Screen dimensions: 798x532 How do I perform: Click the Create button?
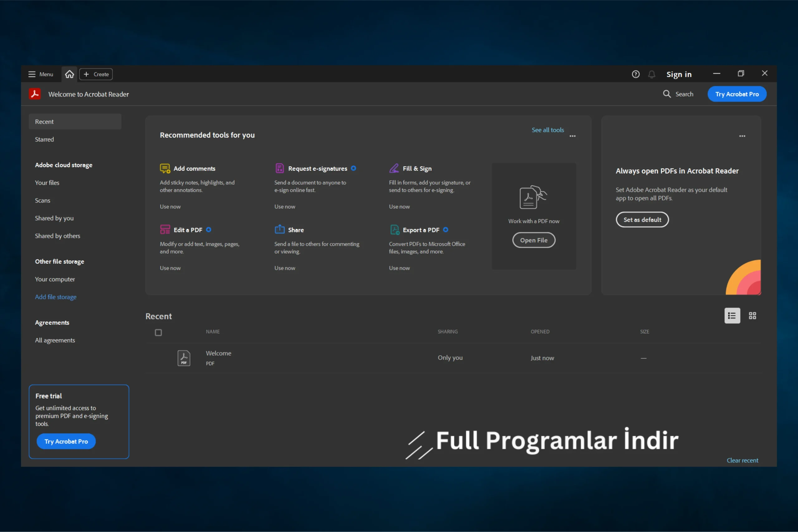(x=96, y=74)
